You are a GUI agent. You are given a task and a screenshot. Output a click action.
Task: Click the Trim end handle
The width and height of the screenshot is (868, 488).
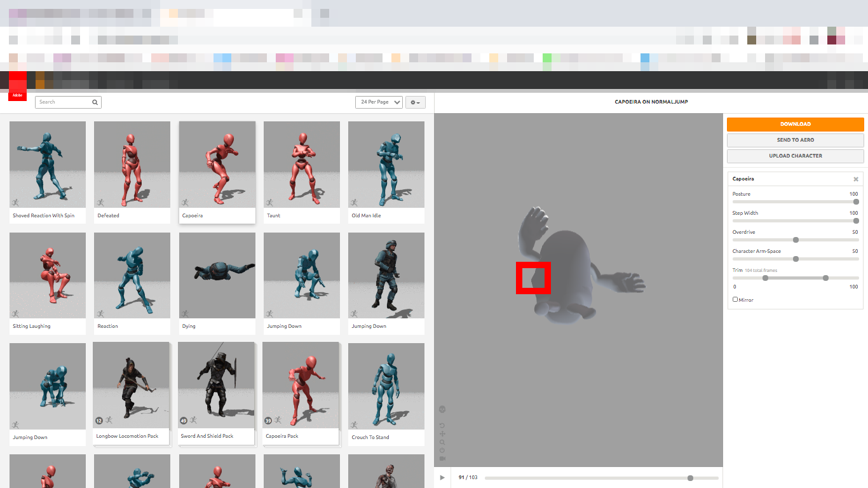825,278
